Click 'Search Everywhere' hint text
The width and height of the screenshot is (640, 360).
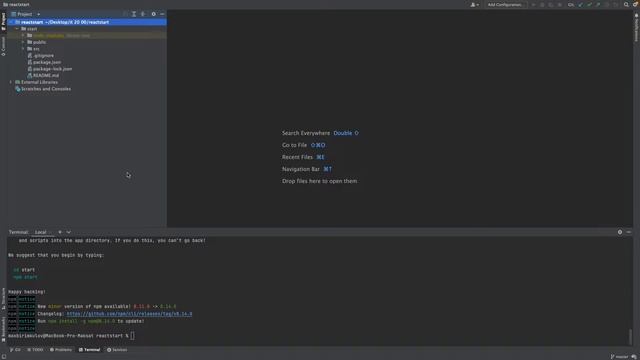(x=306, y=133)
